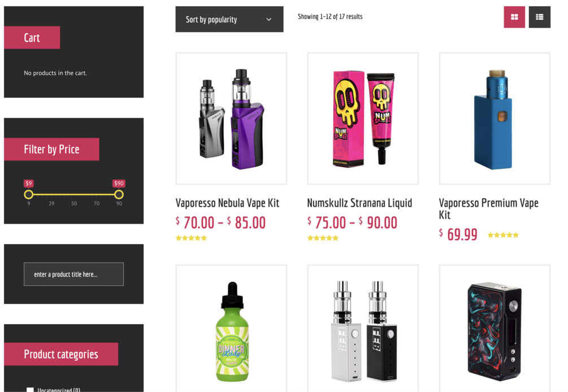Open the Vaporesso Nebula Vape Kit title

pyautogui.click(x=228, y=203)
